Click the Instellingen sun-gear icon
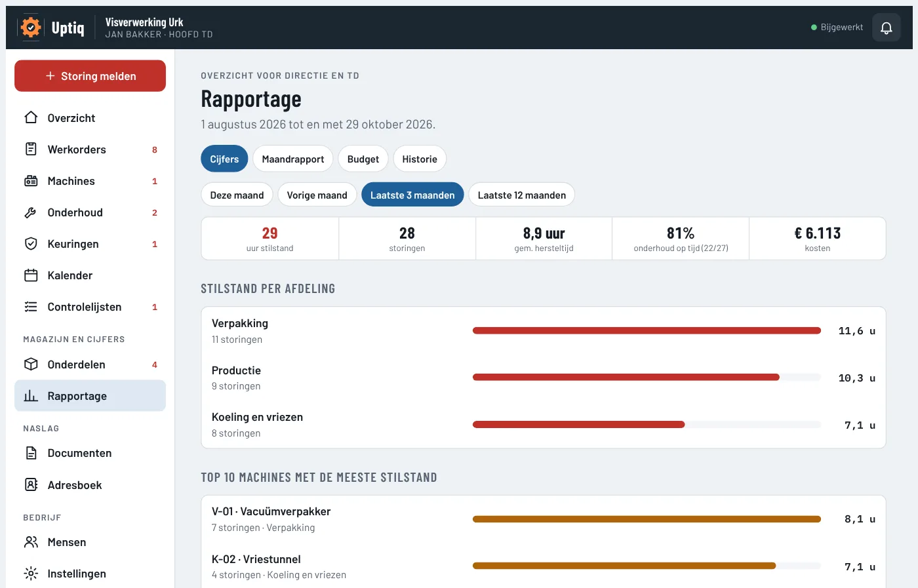The height and width of the screenshot is (588, 918). click(31, 574)
